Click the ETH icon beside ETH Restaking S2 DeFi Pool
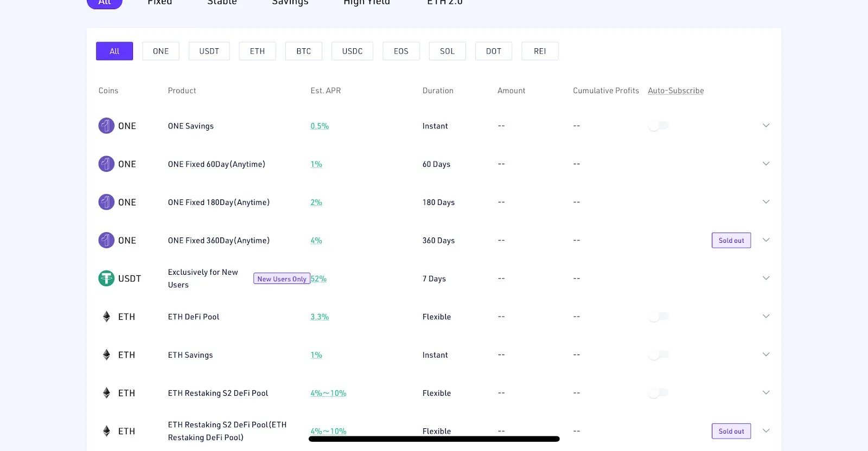The width and height of the screenshot is (868, 451). coord(106,393)
